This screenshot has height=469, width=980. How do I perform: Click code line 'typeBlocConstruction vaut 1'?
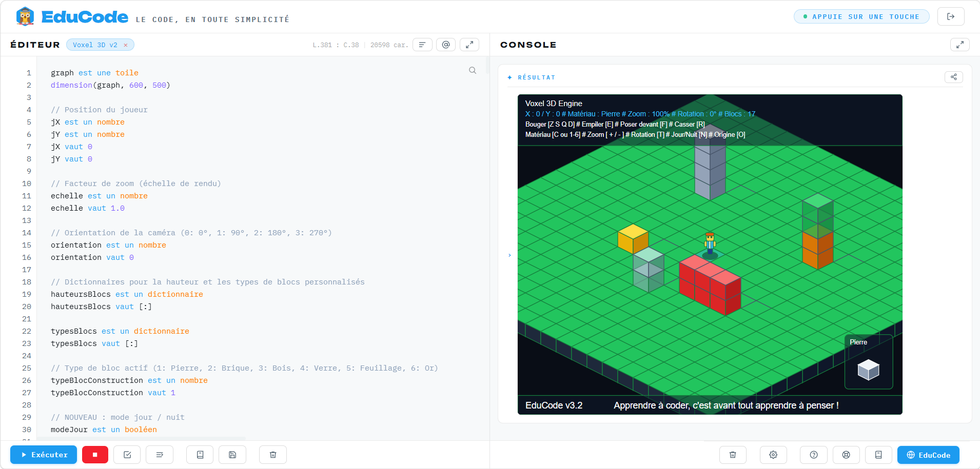(113, 393)
